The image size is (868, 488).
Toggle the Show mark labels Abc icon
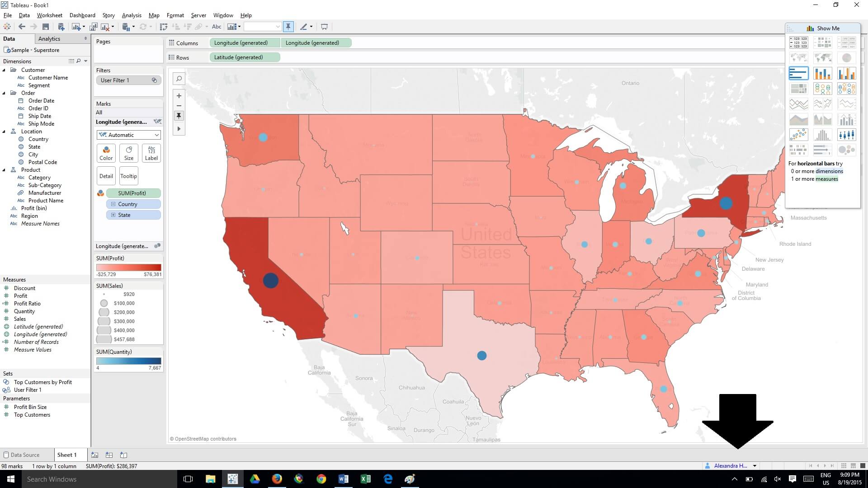point(217,27)
